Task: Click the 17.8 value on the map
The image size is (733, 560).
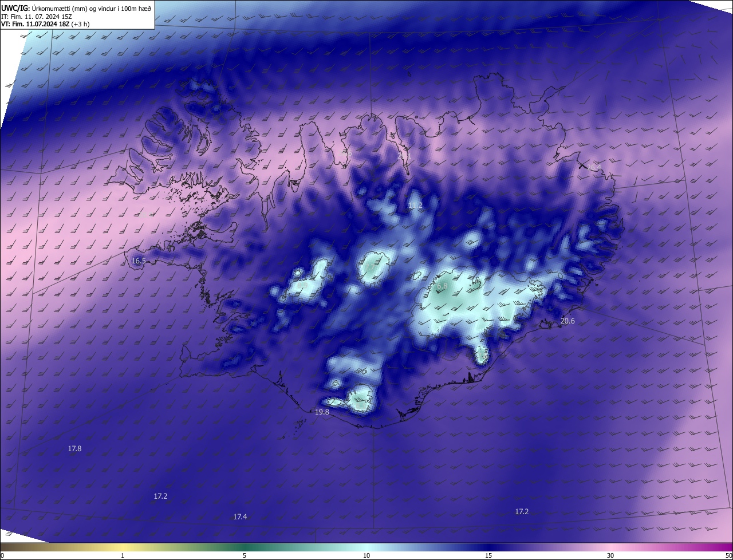Action: click(x=74, y=449)
